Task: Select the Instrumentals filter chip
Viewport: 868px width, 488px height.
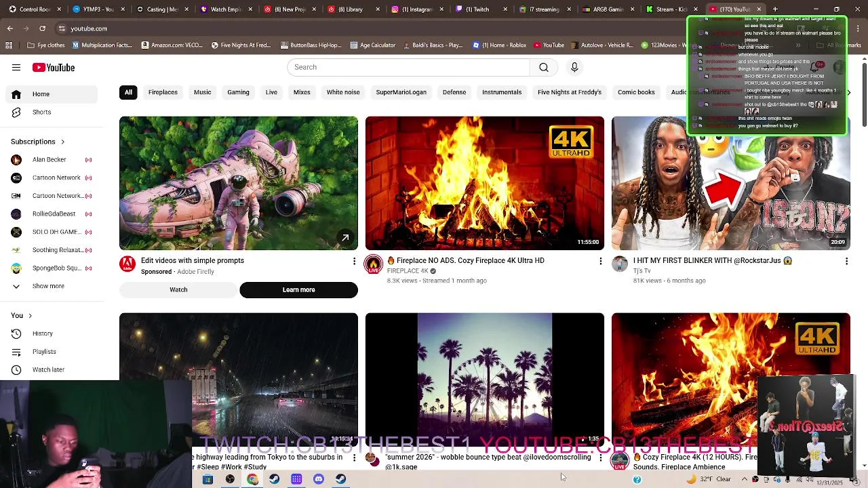Action: (502, 92)
